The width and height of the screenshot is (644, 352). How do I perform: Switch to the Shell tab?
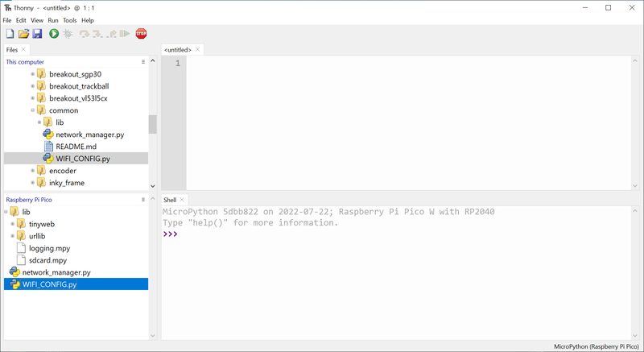click(x=170, y=200)
